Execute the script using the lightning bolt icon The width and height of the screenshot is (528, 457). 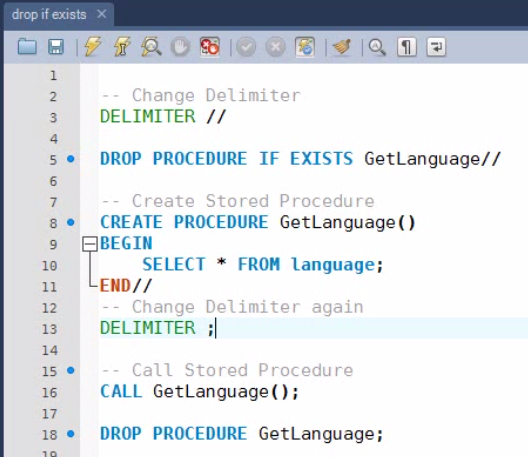point(92,46)
